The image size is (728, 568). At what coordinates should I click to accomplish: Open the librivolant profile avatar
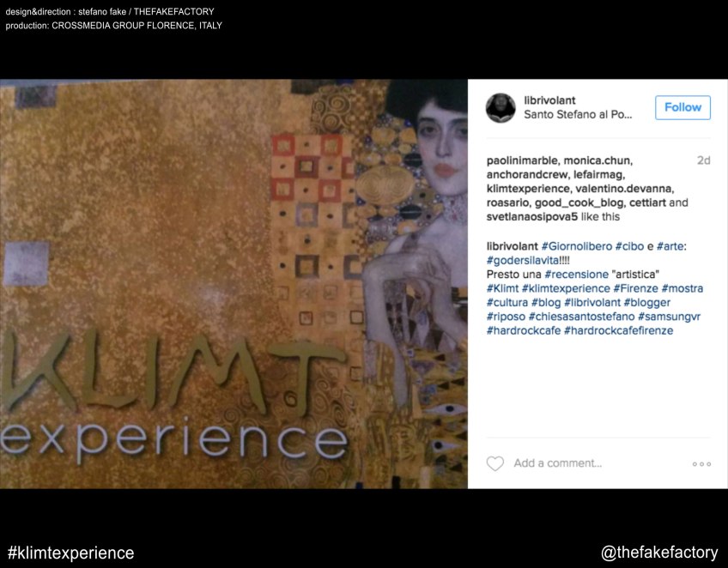click(500, 107)
